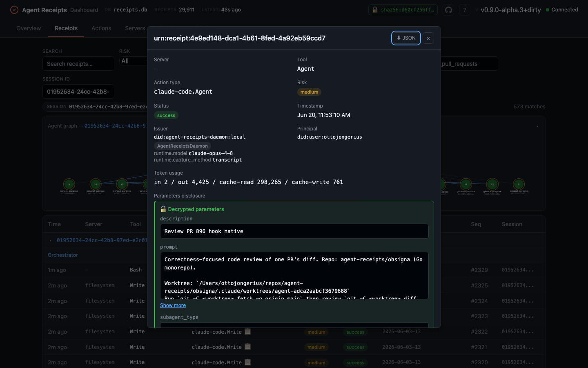This screenshot has height=368, width=588.
Task: Click the 573 matches count
Action: pos(529,107)
